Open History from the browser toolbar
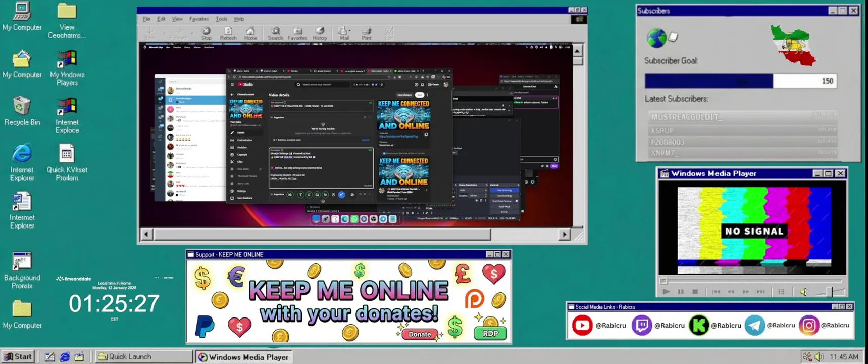The image size is (868, 364). point(320,34)
